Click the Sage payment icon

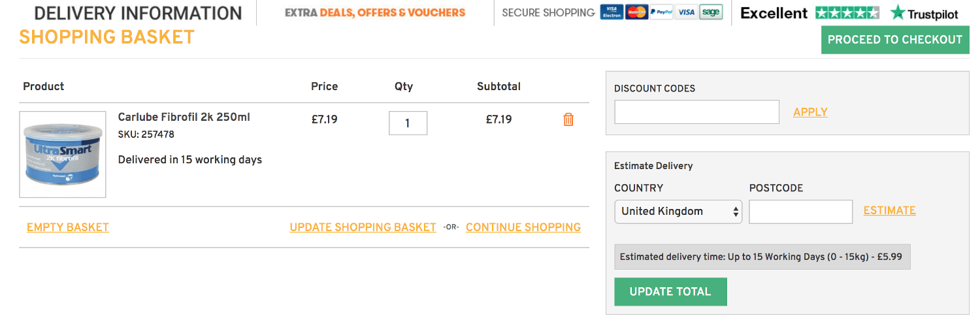click(711, 12)
